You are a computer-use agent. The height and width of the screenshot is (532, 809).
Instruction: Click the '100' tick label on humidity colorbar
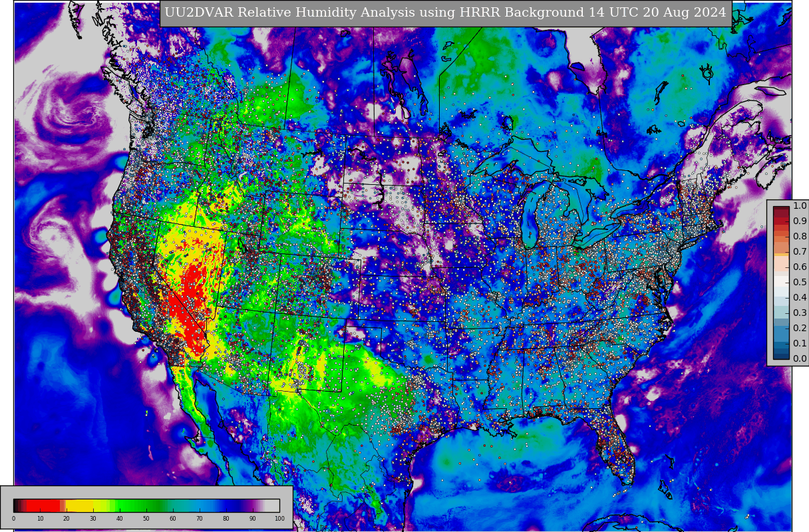[x=279, y=519]
